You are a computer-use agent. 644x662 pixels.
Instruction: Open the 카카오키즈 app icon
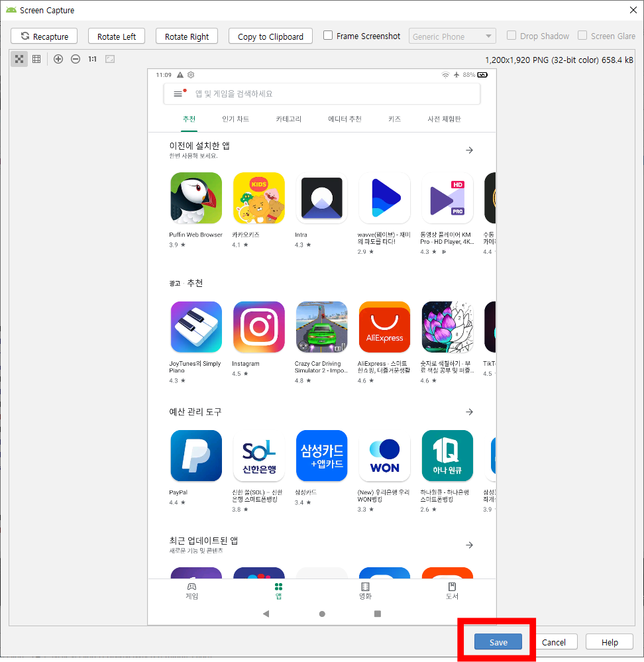coord(259,198)
